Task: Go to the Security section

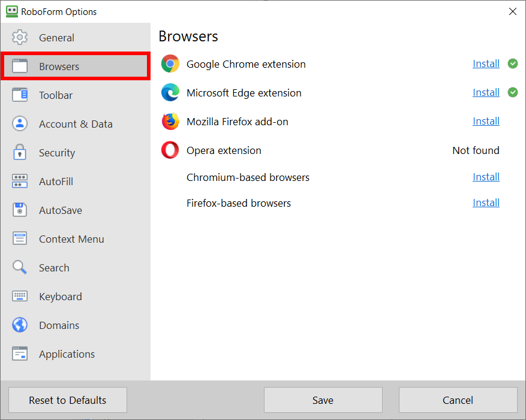Action: point(76,153)
